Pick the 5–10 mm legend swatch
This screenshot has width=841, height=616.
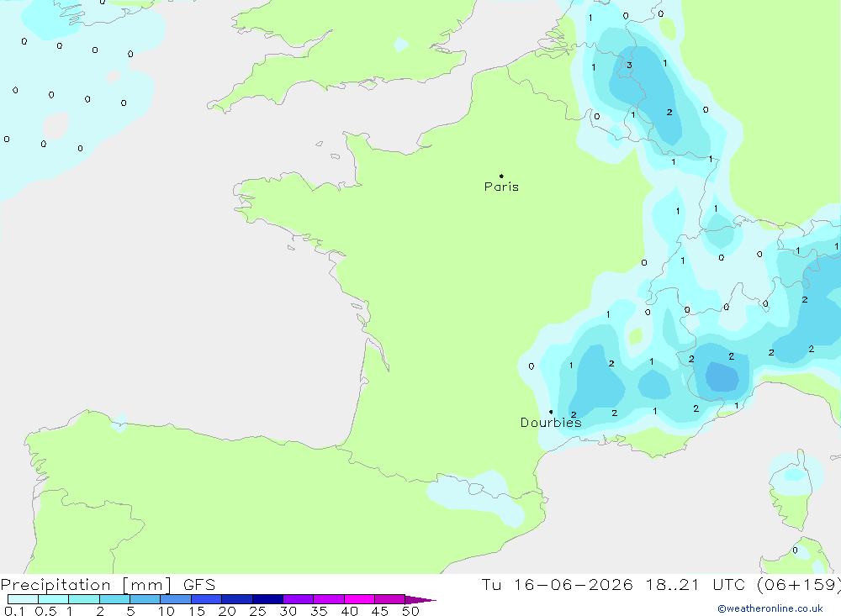(145, 599)
